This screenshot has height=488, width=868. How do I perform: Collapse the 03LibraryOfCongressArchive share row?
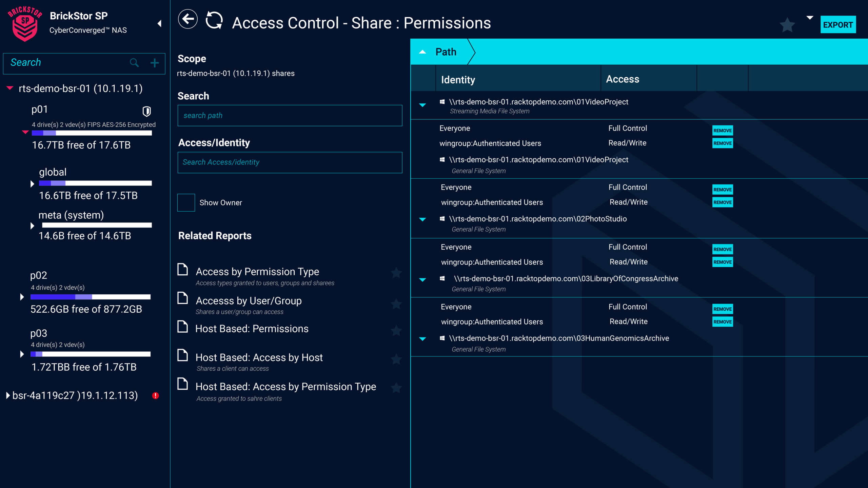[422, 280]
